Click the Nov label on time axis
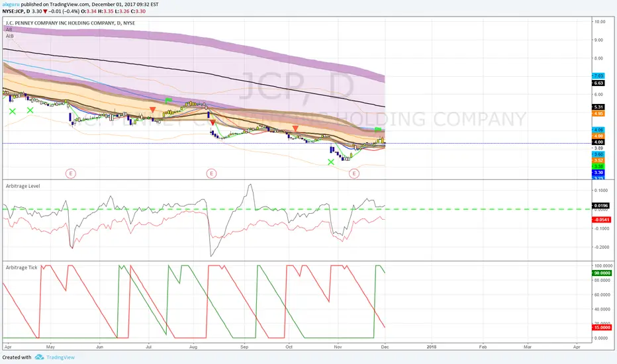The image size is (617, 364). [x=338, y=347]
